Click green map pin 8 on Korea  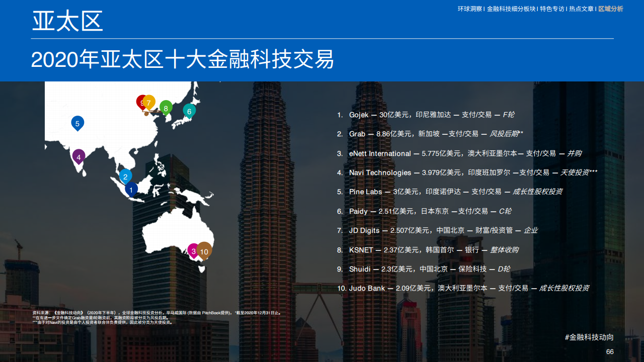point(166,108)
